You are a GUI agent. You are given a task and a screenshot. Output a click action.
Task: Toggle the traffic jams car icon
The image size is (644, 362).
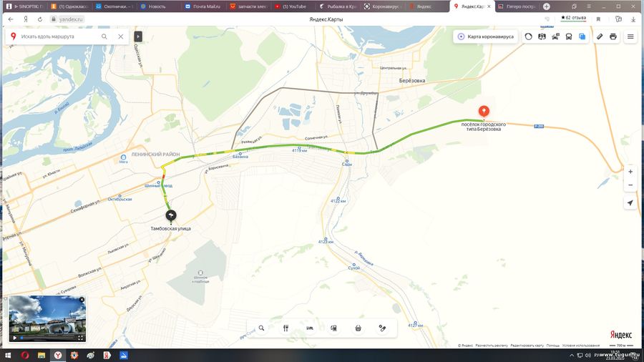pyautogui.click(x=555, y=36)
